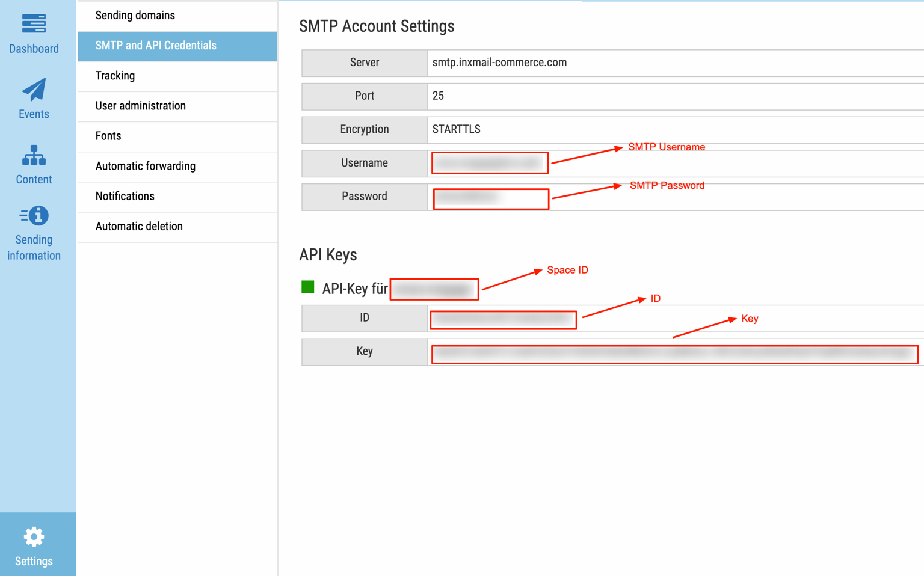Click the Key label cell
This screenshot has width=924, height=576.
tap(365, 352)
